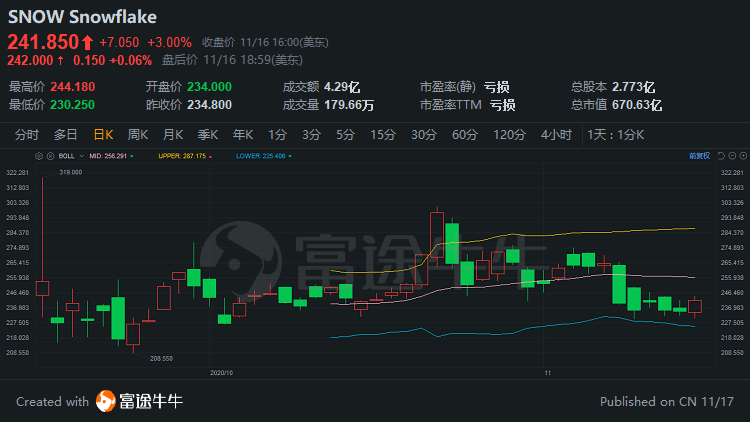
Task: Click the 319.000 high price marker
Action: [x=70, y=172]
